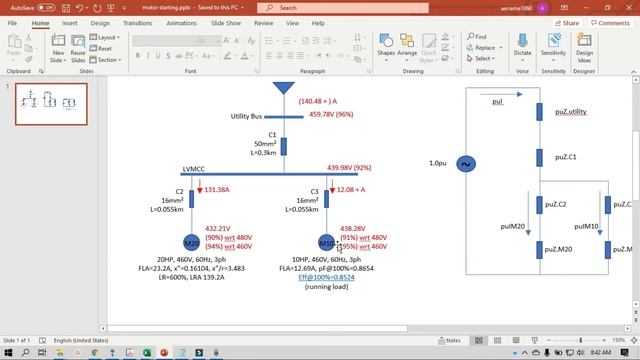
Task: Click the M20 motor shape
Action: click(191, 243)
